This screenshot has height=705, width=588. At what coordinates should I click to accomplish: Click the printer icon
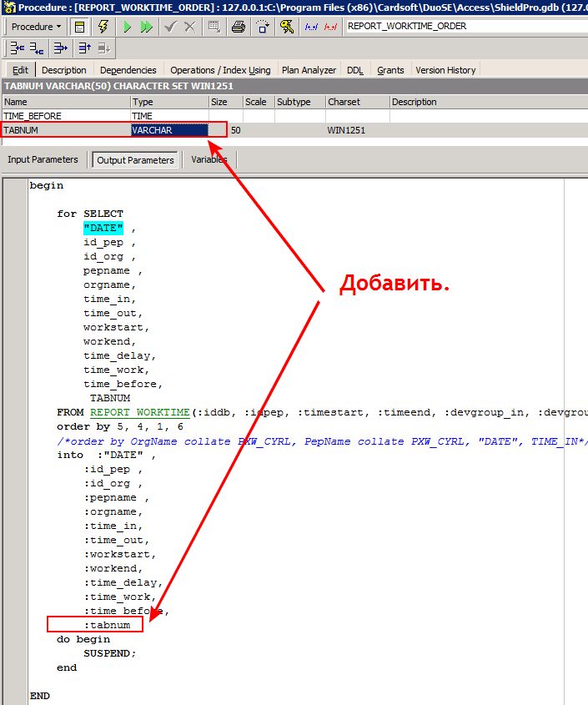tap(239, 27)
